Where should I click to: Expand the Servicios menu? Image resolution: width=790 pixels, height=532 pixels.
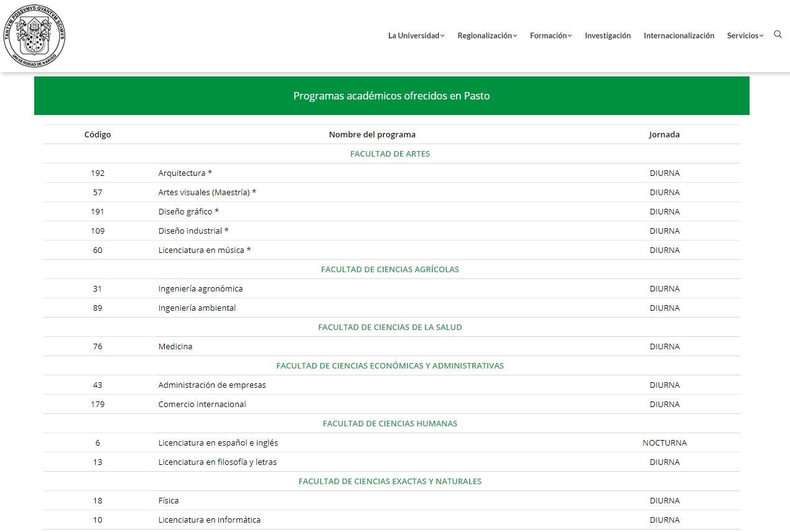[x=745, y=35]
